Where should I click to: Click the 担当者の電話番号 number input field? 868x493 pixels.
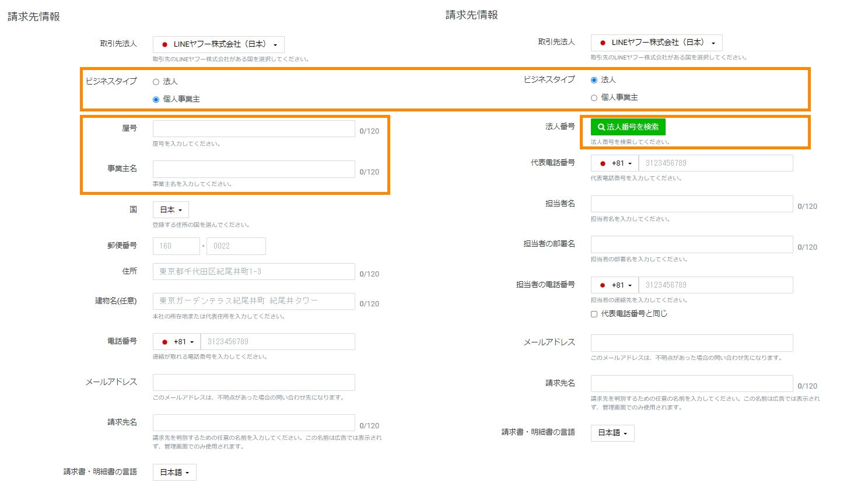coord(716,285)
